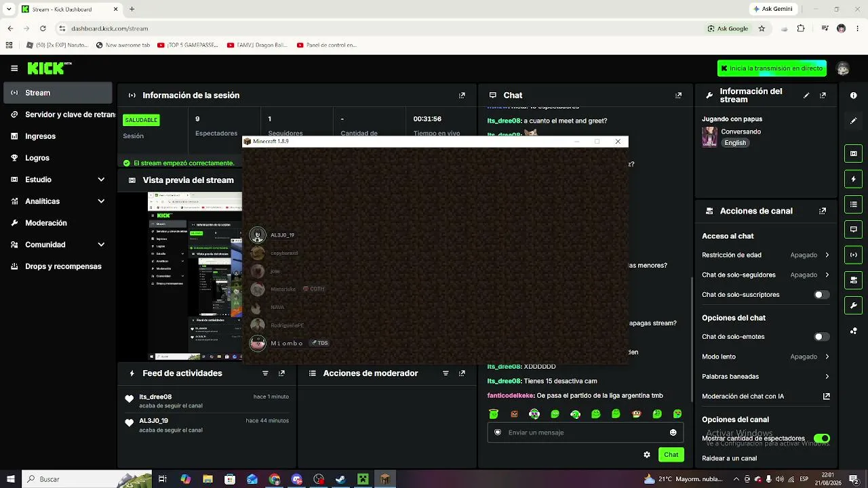Select Stream in the sidebar
The width and height of the screenshot is (868, 488).
[58, 93]
